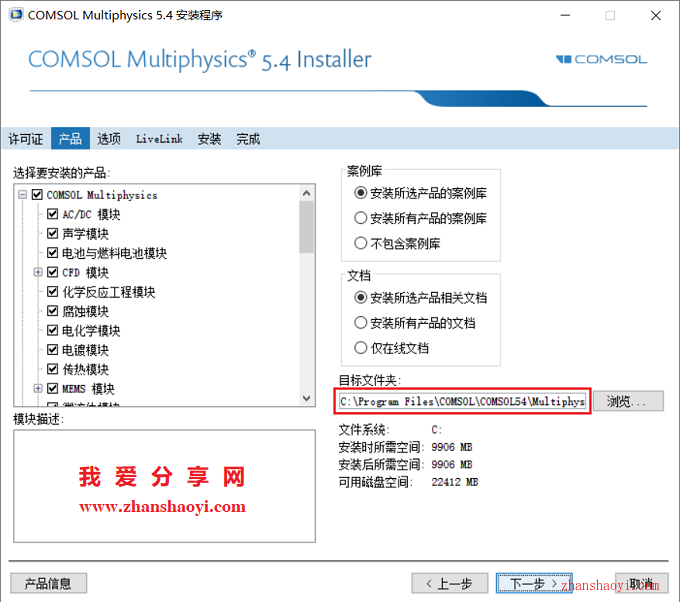This screenshot has width=680, height=602.
Task: Minimize the installer window
Action: tap(565, 15)
